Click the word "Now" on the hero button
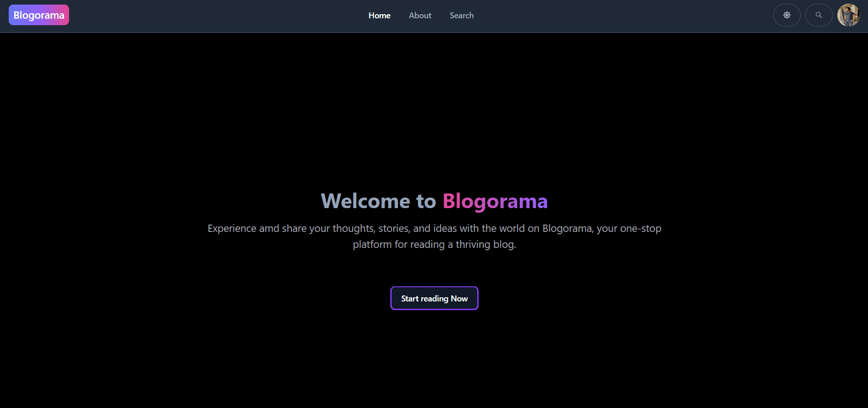The image size is (868, 408). click(x=459, y=299)
